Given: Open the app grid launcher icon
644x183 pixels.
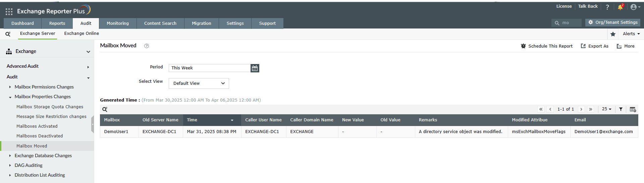Looking at the screenshot, I should pyautogui.click(x=9, y=12).
